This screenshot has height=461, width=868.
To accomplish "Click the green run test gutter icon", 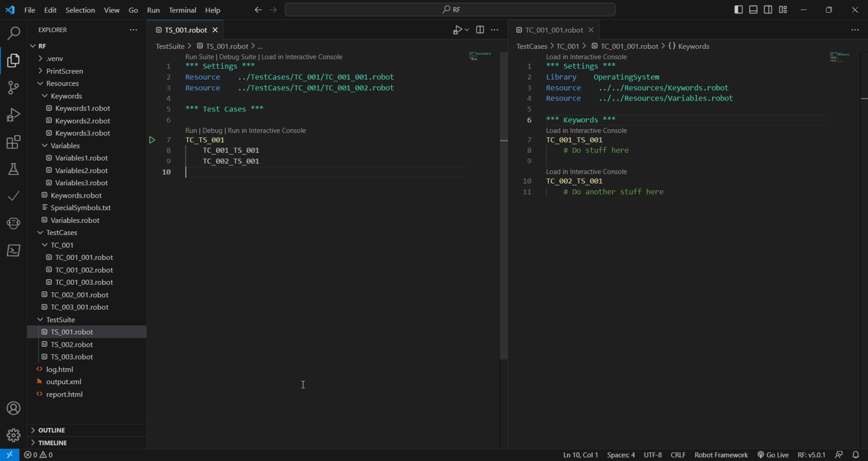I will (x=152, y=140).
